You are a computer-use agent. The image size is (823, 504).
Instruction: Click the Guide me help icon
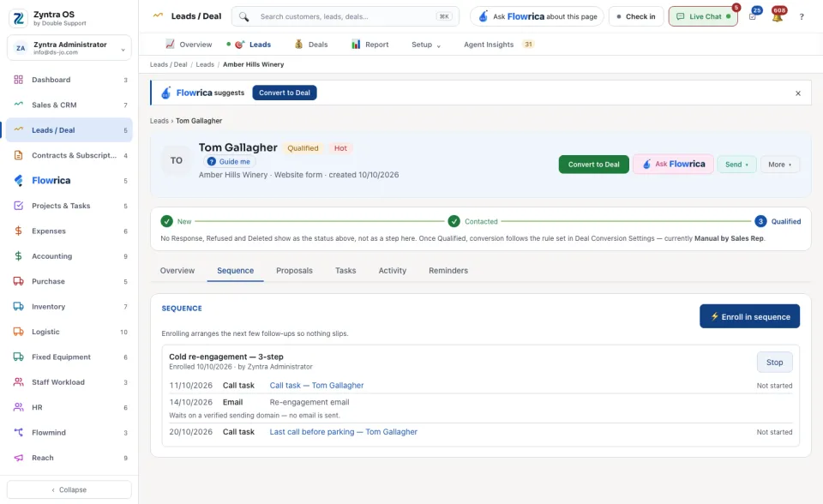pos(212,162)
